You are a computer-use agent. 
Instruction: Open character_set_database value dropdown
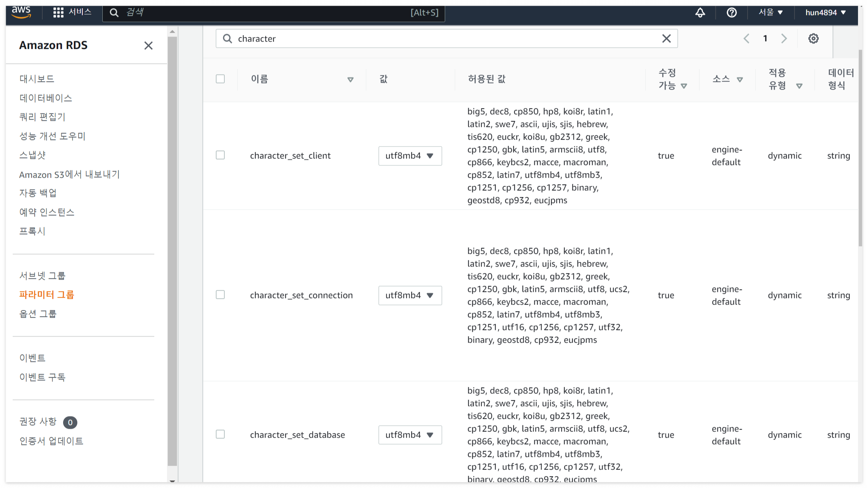[410, 435]
